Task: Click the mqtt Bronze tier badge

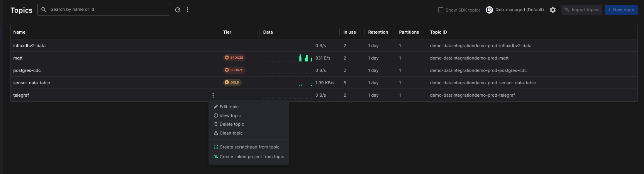Action: coord(234,58)
